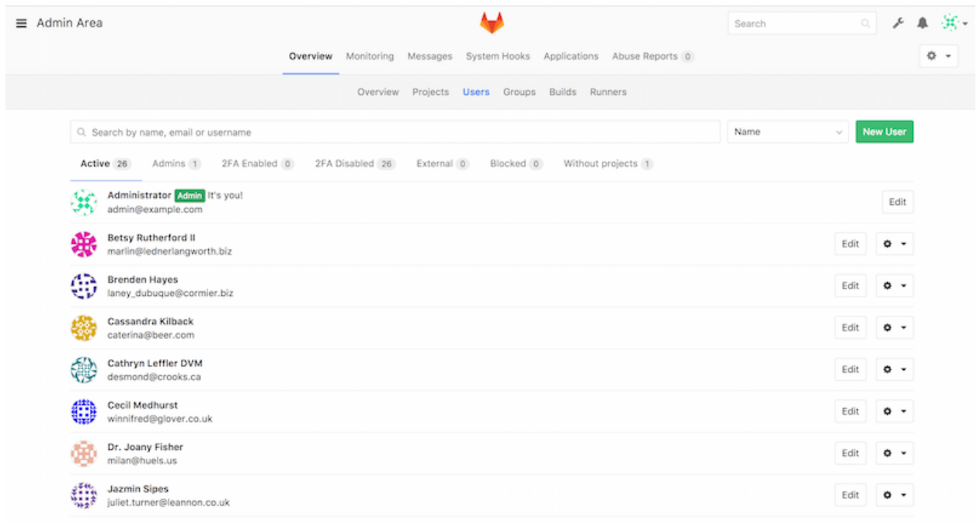The image size is (980, 523).
Task: Go to Runners sub-navigation
Action: pyautogui.click(x=608, y=92)
